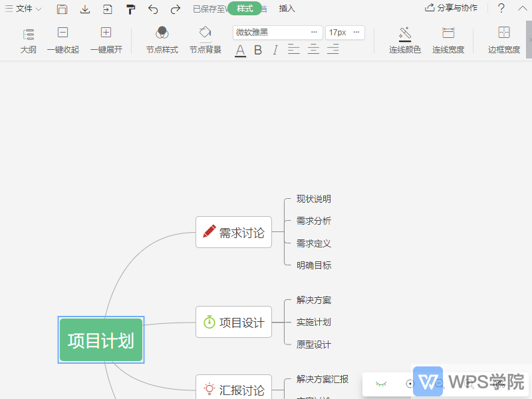
Task: Click the export icon
Action: [108, 9]
